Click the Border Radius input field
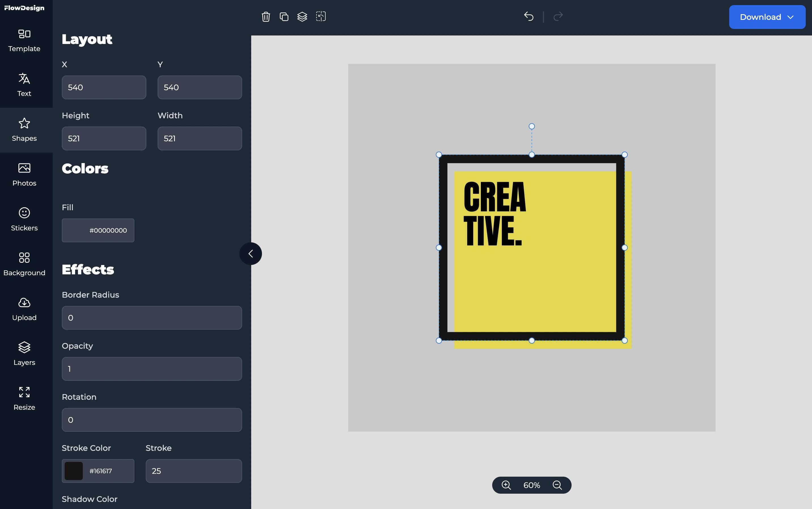This screenshot has width=812, height=509. coord(152,317)
